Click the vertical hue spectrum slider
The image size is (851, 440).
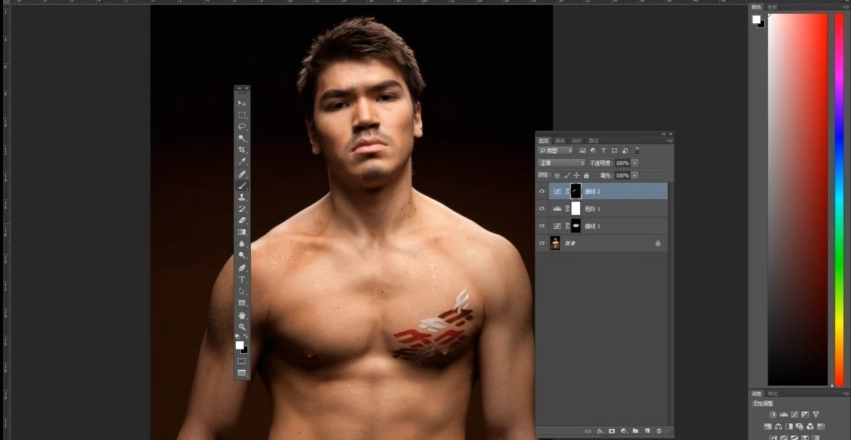[x=839, y=200]
